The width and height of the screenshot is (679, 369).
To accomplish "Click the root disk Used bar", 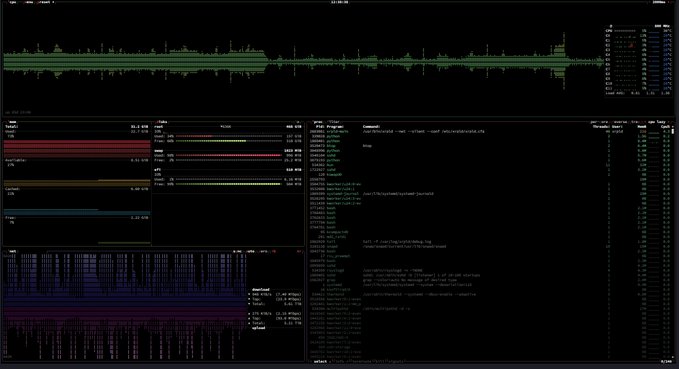I will pos(229,136).
